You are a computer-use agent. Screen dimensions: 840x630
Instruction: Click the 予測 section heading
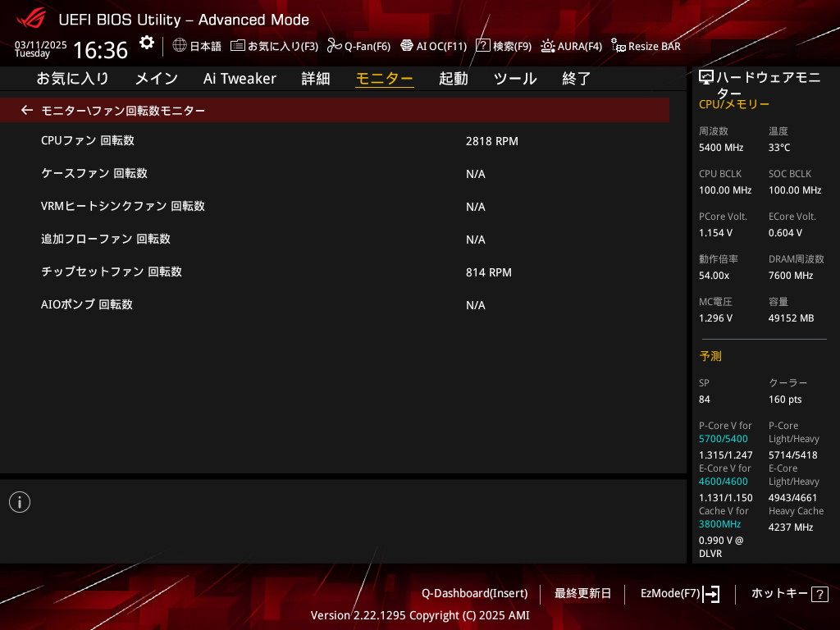point(710,356)
